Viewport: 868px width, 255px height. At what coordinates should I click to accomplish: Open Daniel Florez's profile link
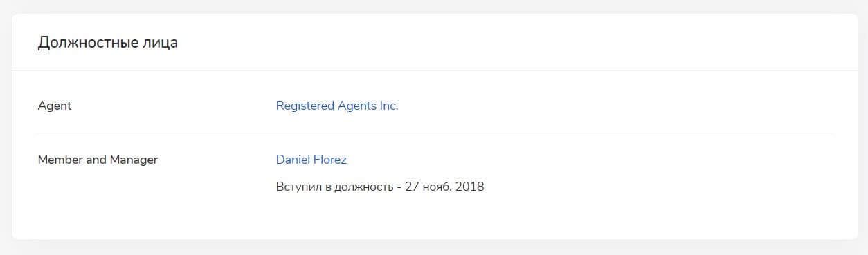(311, 160)
